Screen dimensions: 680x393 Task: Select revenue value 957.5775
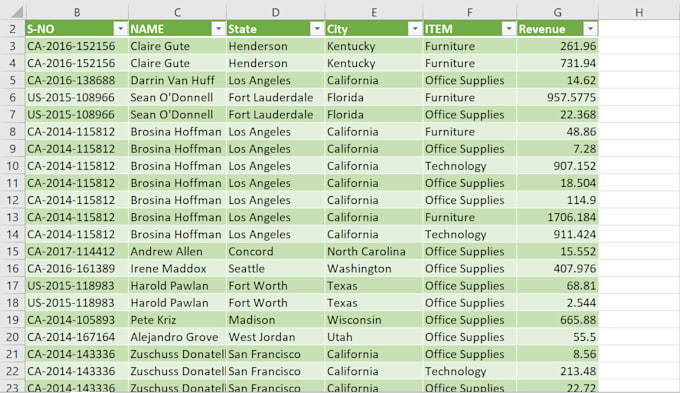coord(558,98)
